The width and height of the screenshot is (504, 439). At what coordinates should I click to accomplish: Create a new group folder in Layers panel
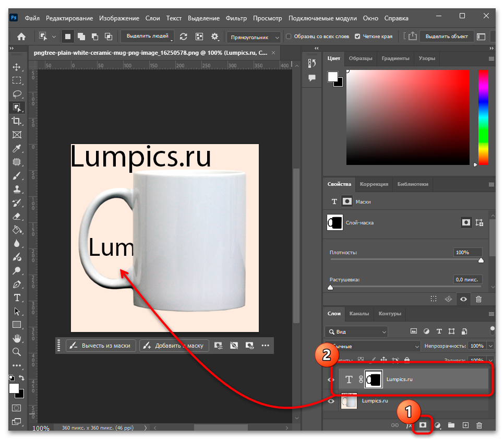pyautogui.click(x=451, y=425)
